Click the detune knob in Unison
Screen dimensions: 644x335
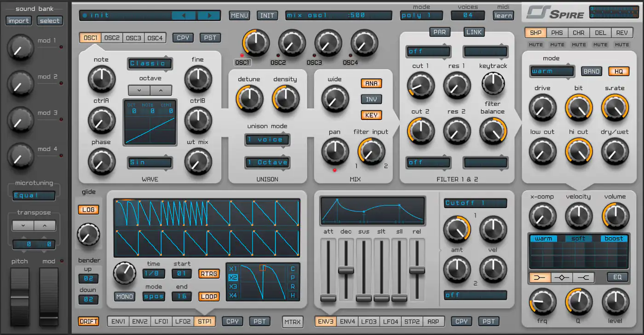250,98
